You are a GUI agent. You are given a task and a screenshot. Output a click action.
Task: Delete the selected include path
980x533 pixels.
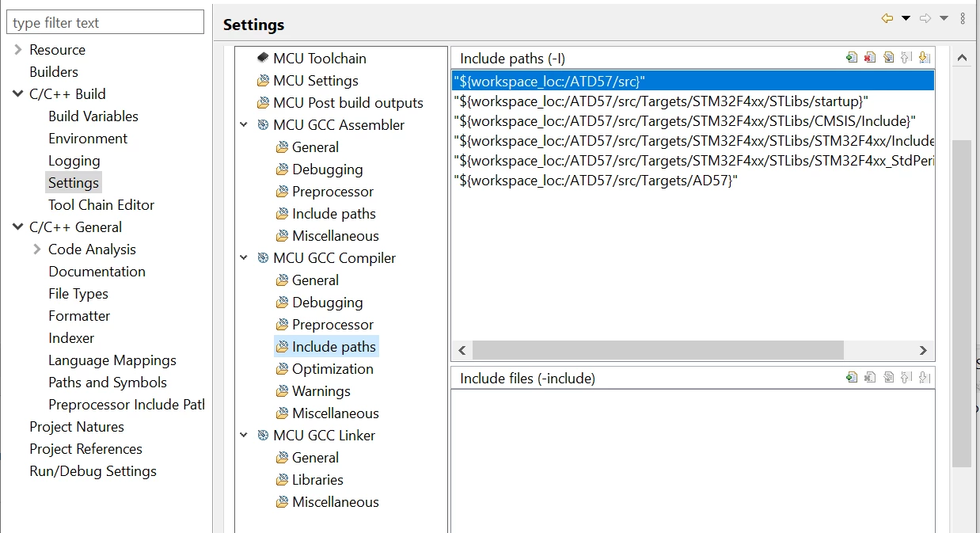[870, 57]
